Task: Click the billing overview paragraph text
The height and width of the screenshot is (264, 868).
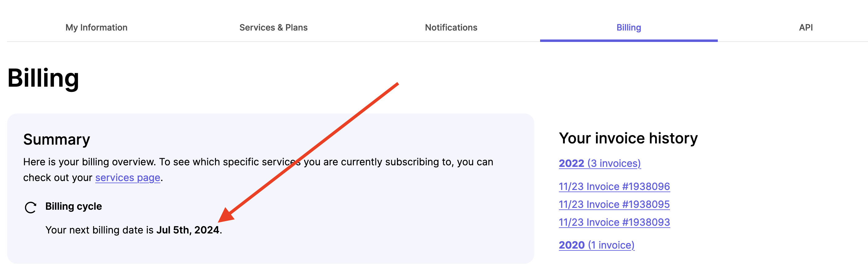Action: pyautogui.click(x=258, y=170)
